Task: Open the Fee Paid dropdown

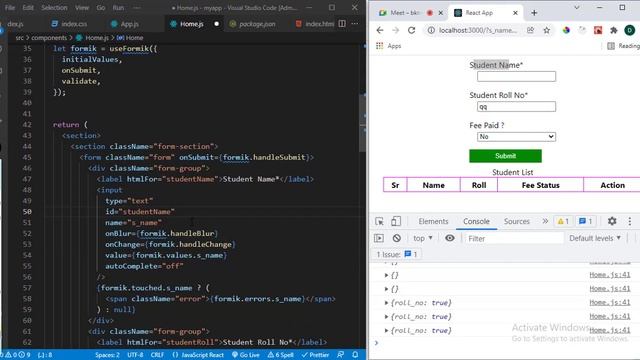Action: pos(516,137)
